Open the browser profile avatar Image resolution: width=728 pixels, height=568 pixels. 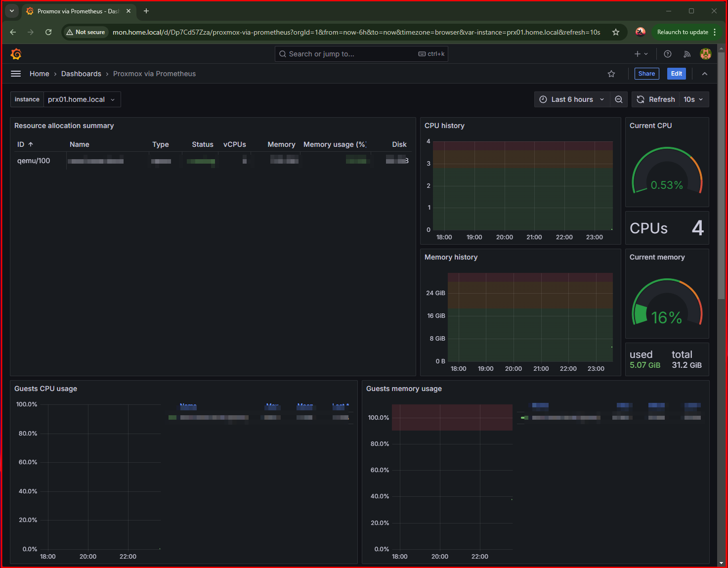pyautogui.click(x=641, y=32)
